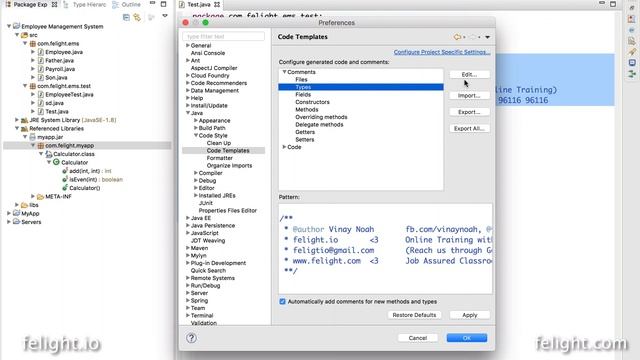The image size is (640, 360).
Task: Click the OK button
Action: tap(467, 338)
